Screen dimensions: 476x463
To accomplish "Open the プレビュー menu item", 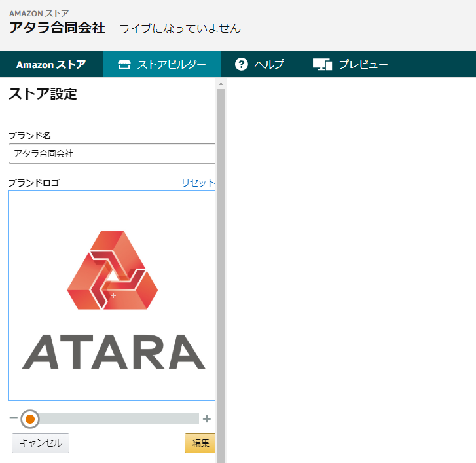I will pos(350,64).
